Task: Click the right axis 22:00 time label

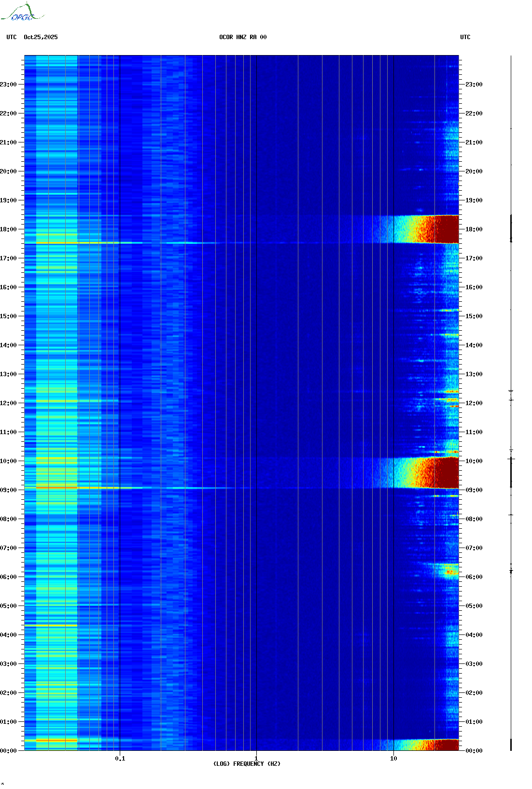Action: point(474,113)
